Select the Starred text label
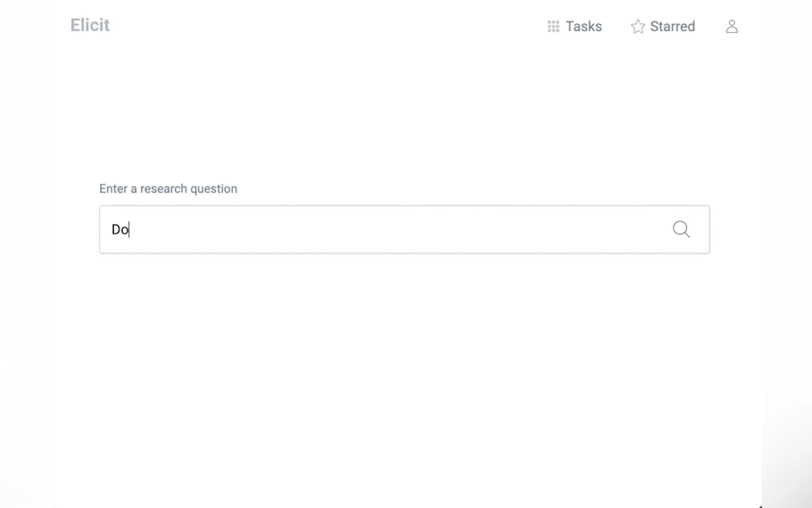Screen dimensions: 812x508 pos(672,27)
